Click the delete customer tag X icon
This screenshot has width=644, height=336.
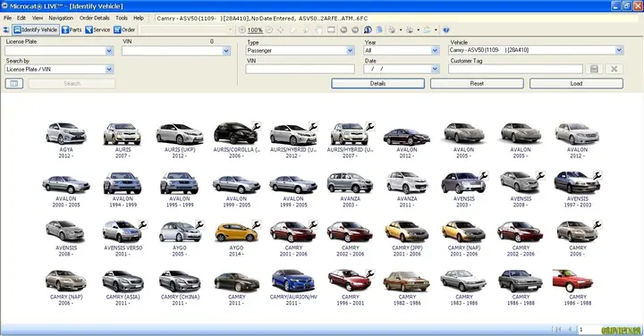[x=614, y=69]
